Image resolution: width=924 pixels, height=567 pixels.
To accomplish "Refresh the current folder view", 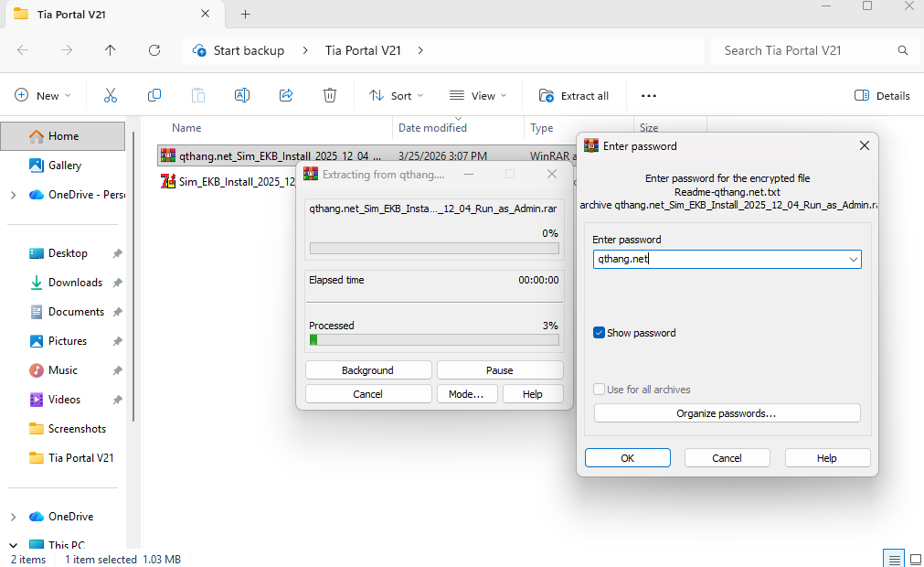I will click(x=154, y=50).
